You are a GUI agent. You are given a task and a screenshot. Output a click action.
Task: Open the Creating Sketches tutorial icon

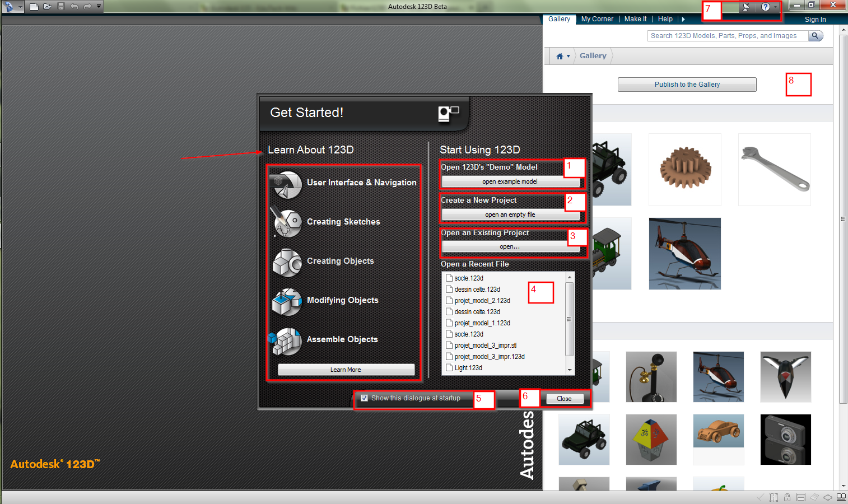[x=287, y=222]
